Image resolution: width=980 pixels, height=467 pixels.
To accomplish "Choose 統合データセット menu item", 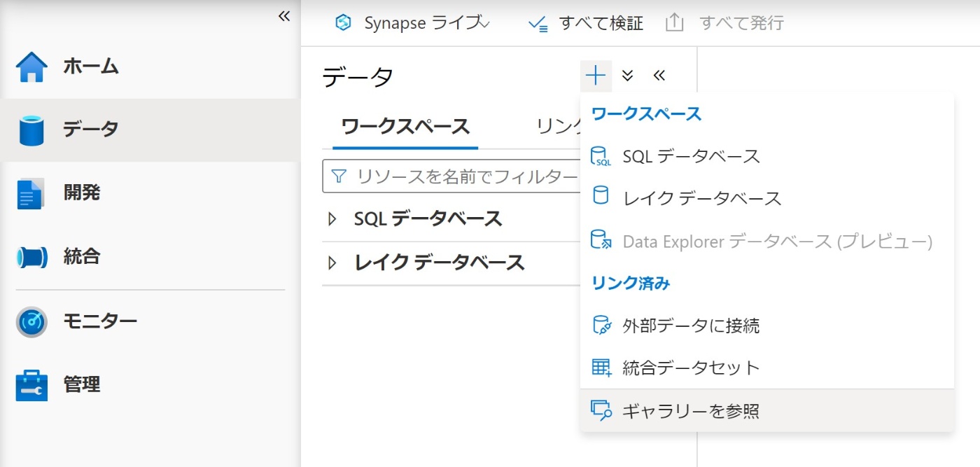I will (767, 368).
